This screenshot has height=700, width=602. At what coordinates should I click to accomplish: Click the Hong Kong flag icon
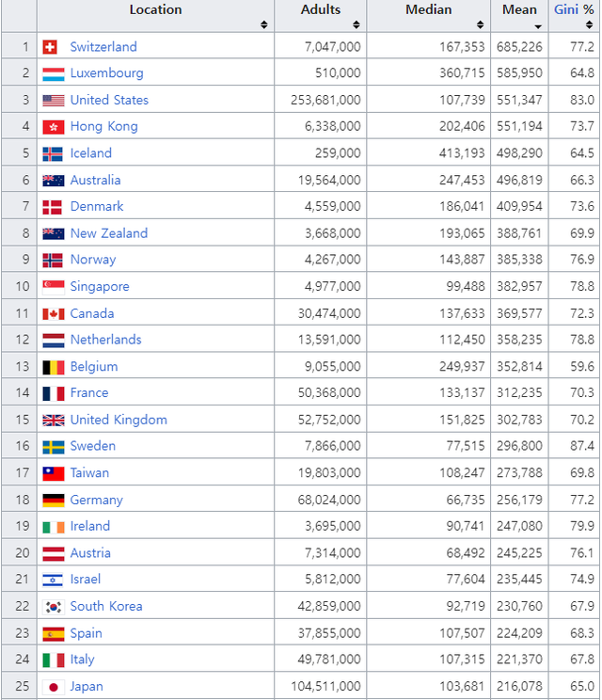pos(53,127)
